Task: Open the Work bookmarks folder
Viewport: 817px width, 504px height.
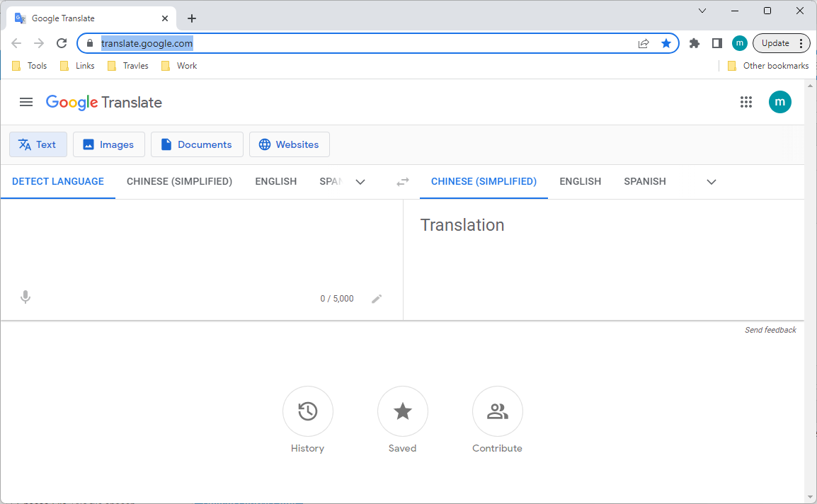Action: click(179, 66)
